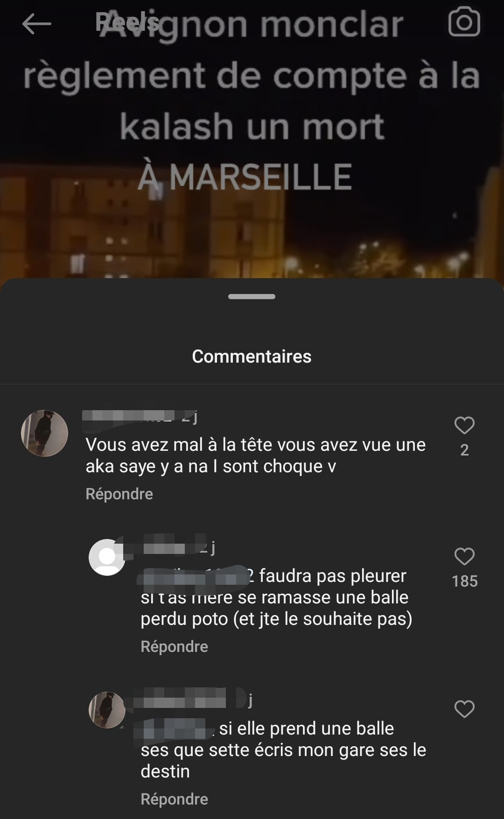Like the comment with 185 likes
This screenshot has height=819, width=504.
464,556
